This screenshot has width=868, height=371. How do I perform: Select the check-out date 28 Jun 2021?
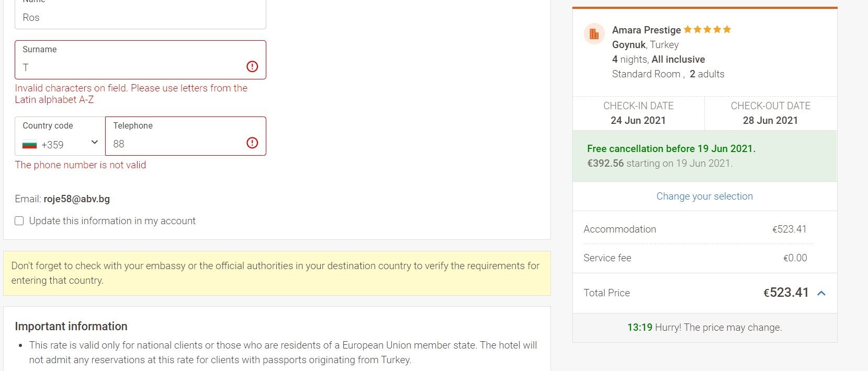(770, 120)
